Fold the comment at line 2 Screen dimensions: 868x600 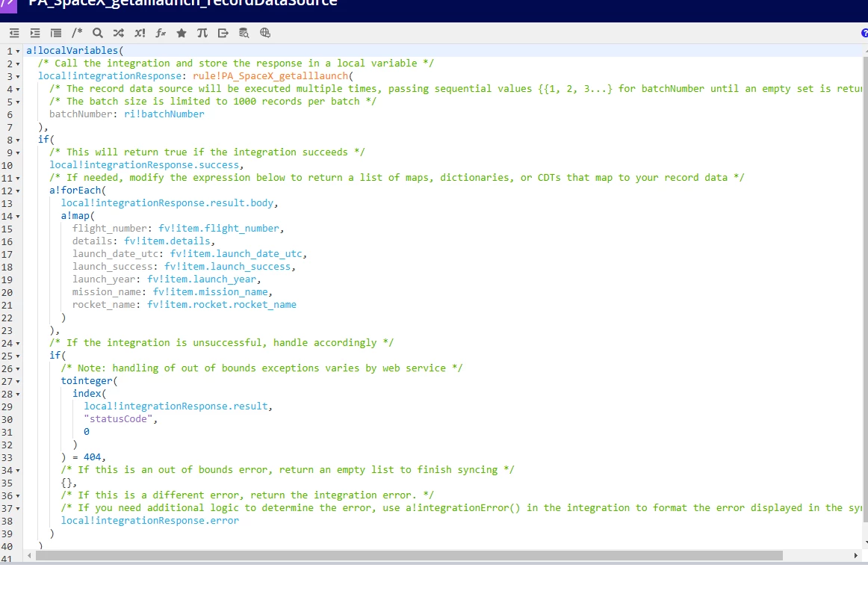click(x=18, y=64)
